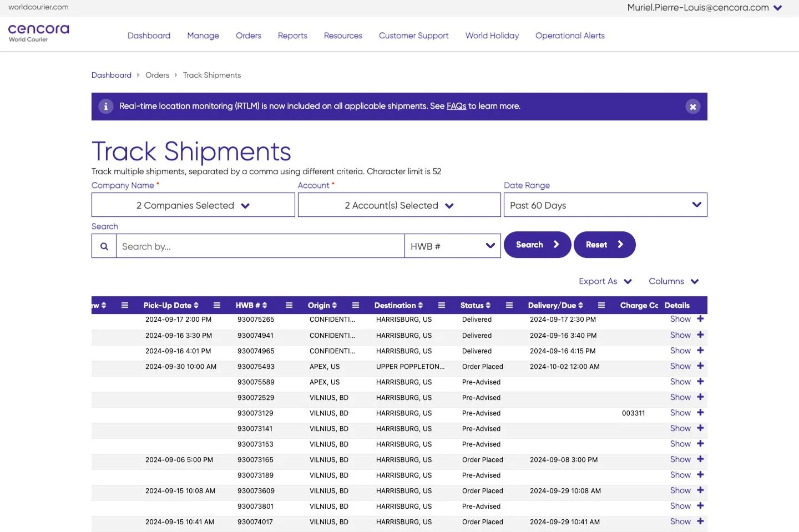Show details for shipment 930073153

coord(680,444)
